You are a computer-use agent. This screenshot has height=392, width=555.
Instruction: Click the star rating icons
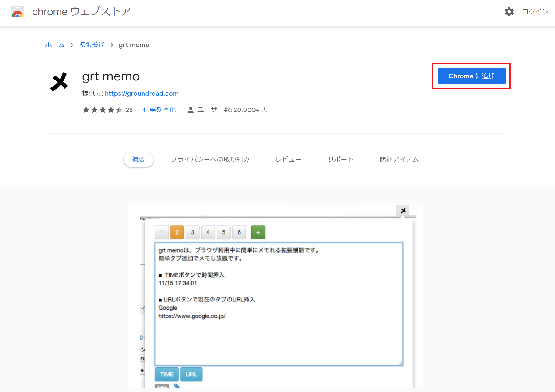[x=102, y=110]
